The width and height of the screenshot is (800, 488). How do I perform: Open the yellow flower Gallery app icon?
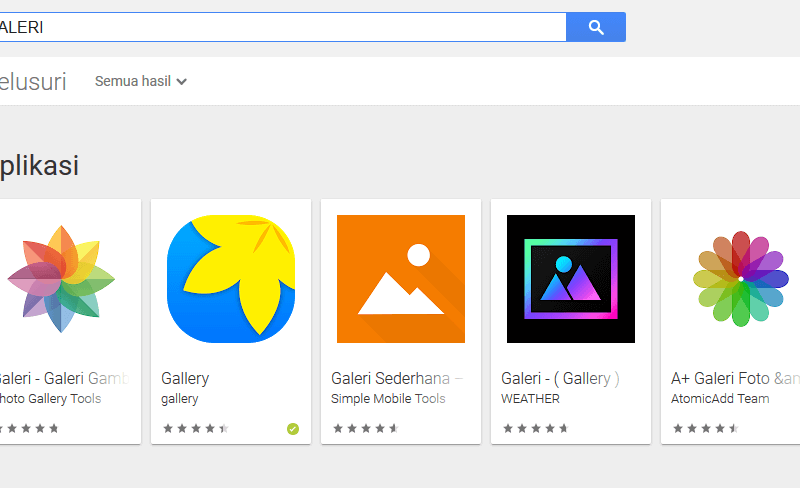pyautogui.click(x=231, y=279)
